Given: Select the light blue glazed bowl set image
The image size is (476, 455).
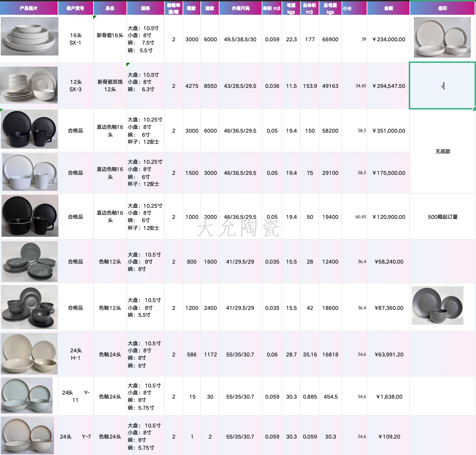Looking at the screenshot, I should point(27,395).
